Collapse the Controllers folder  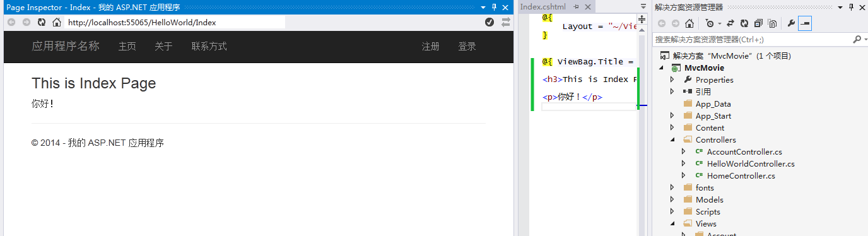pos(672,139)
